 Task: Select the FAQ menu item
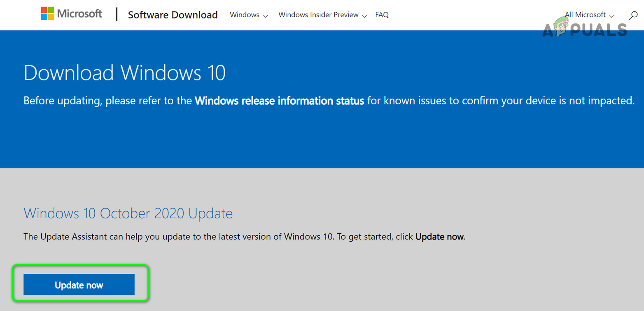point(382,15)
